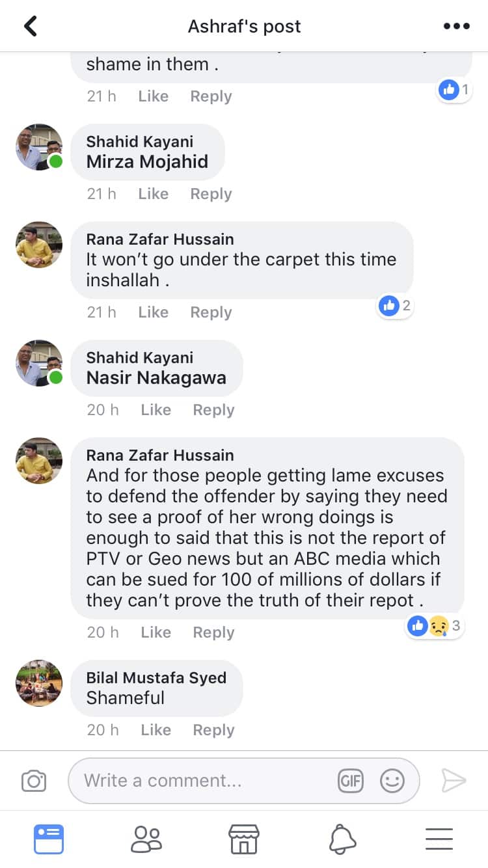The width and height of the screenshot is (488, 868).
Task: Tap the camera icon beside comment box
Action: tap(34, 780)
